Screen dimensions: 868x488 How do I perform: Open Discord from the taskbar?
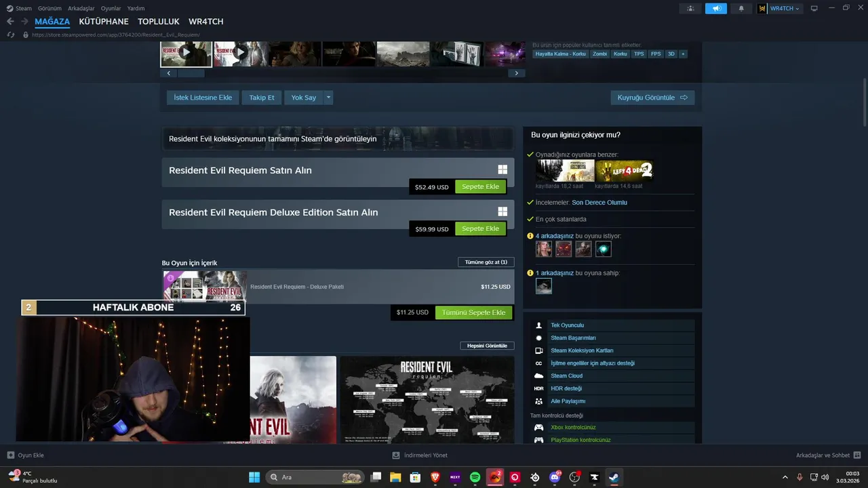pos(555,477)
